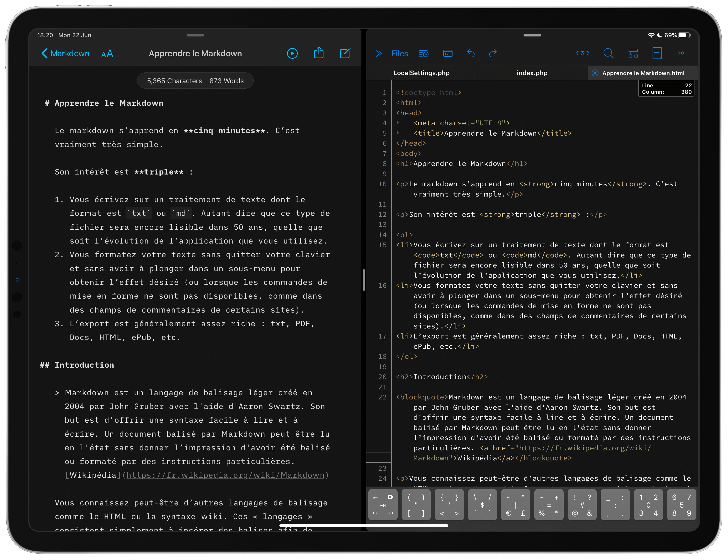Viewport: 728px width, 560px height.
Task: Tap the right app's multitasking handle
Action: (x=532, y=35)
